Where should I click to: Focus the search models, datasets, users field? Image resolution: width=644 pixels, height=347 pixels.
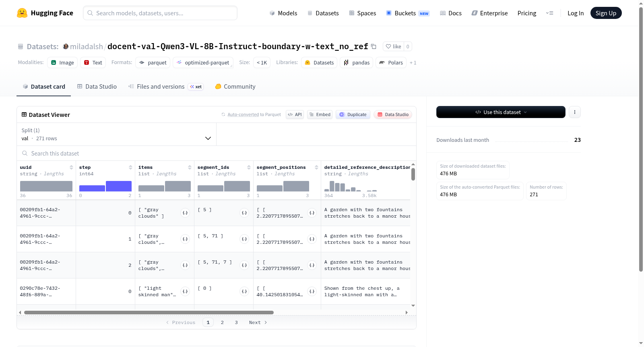click(160, 13)
